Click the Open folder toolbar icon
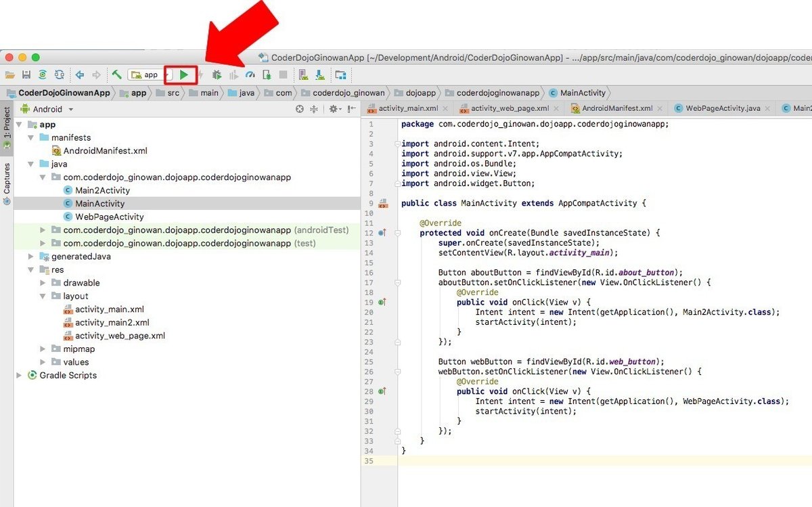 [x=9, y=74]
